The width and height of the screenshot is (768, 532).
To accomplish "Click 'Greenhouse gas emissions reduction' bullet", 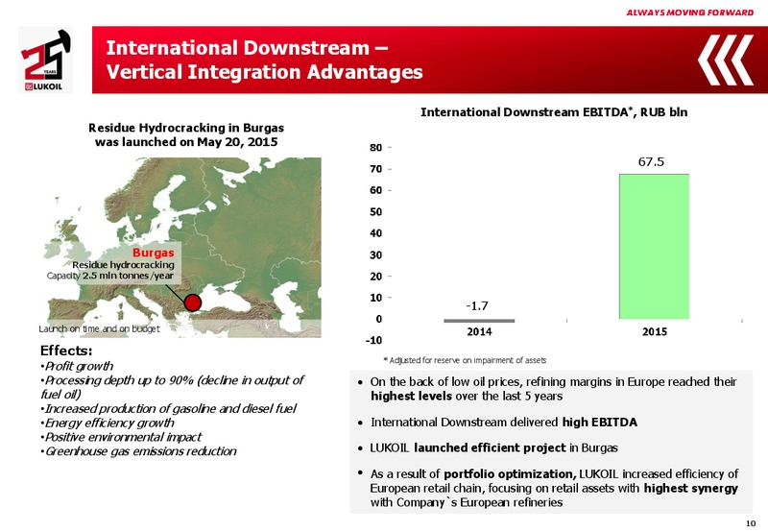I will pos(138,451).
